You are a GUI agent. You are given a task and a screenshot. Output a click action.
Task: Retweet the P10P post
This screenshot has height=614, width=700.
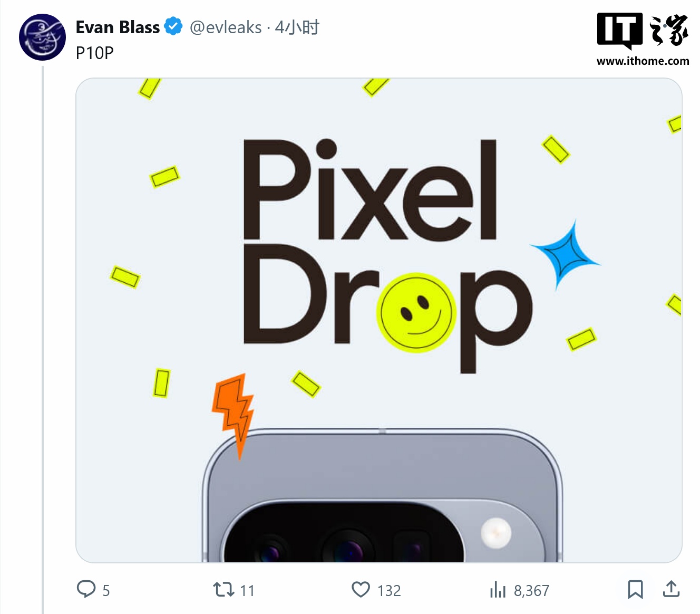click(223, 589)
